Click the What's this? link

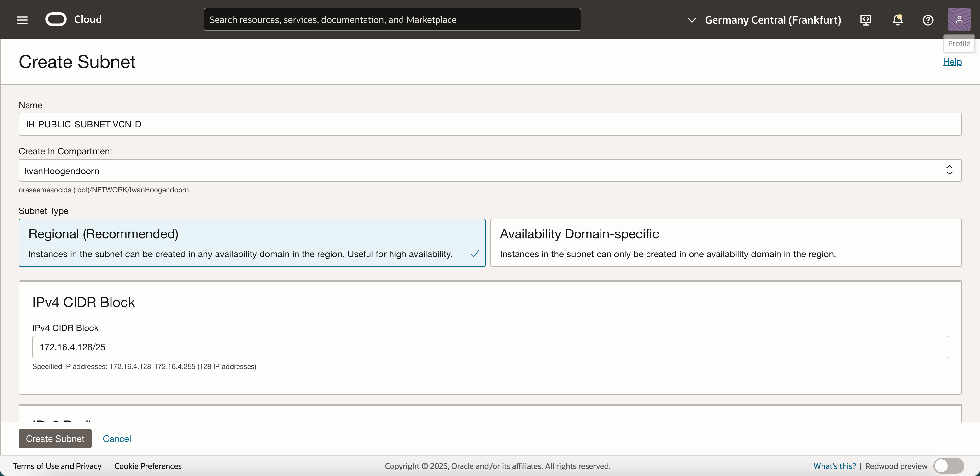coord(834,466)
